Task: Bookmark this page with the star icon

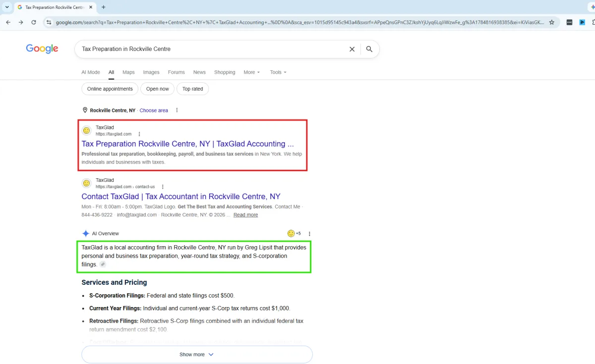Action: click(552, 22)
